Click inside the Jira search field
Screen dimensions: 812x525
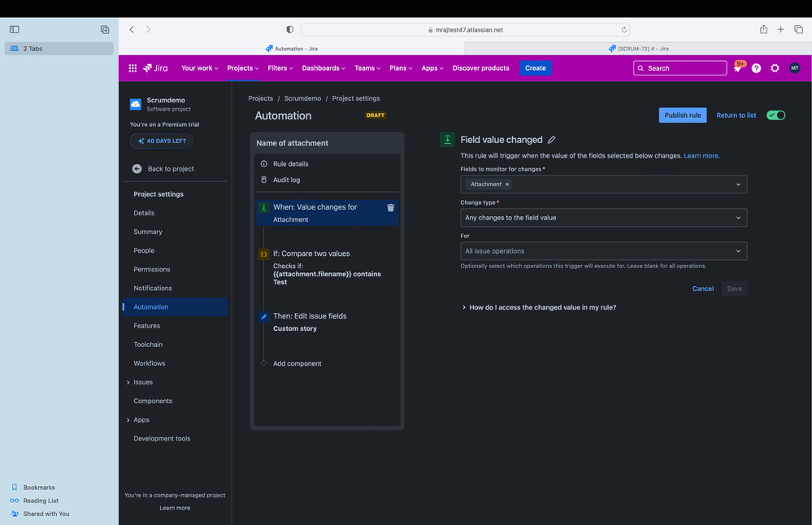(680, 68)
